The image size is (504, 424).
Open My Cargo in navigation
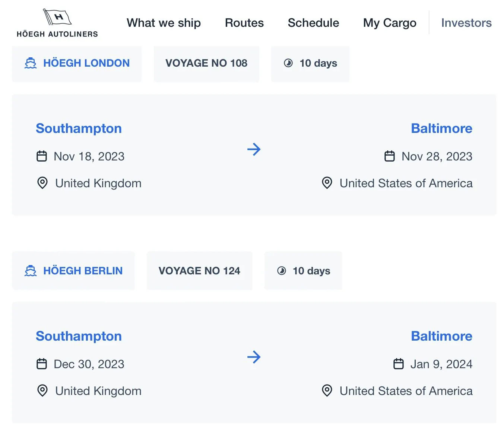coord(390,23)
